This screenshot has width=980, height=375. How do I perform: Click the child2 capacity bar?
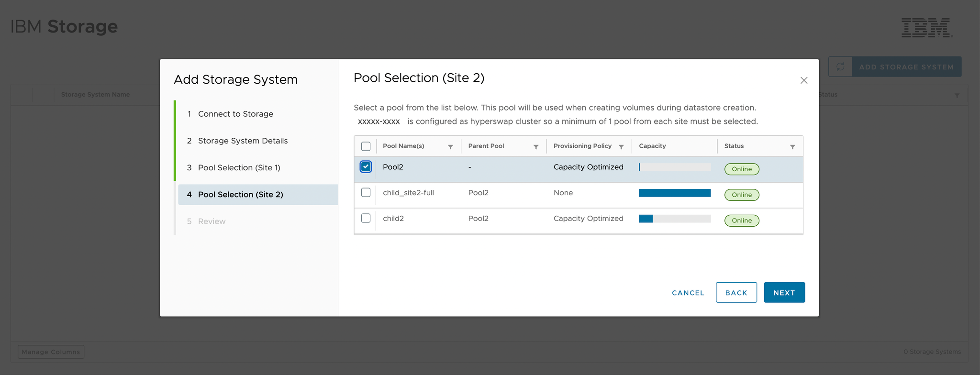click(675, 219)
